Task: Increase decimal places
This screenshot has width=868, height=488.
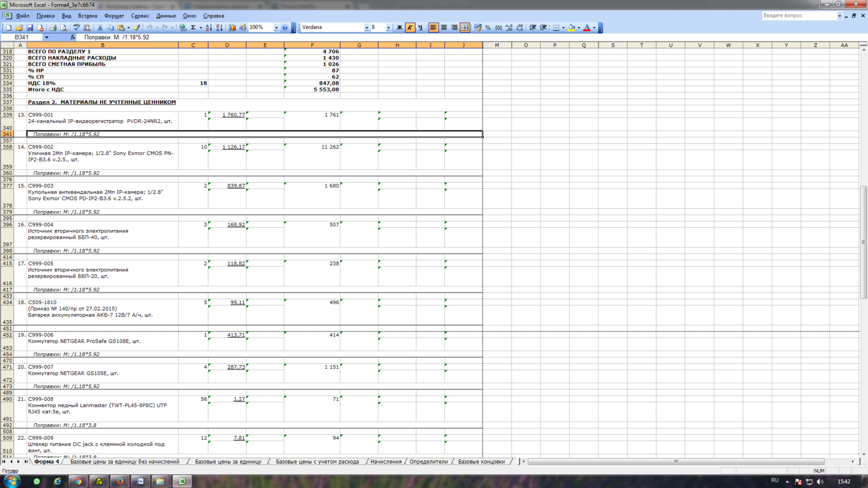Action: tap(509, 27)
